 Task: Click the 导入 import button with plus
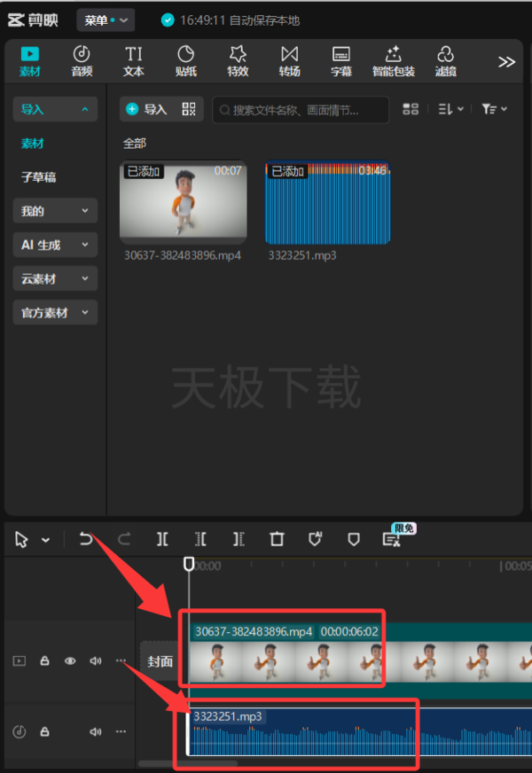coord(147,109)
